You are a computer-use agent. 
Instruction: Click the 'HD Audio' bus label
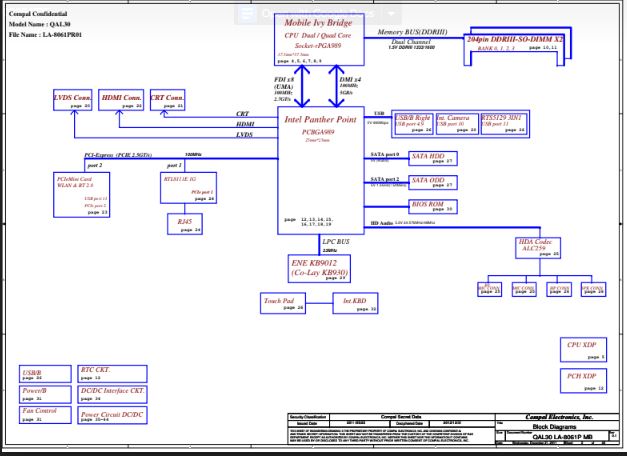[382, 223]
